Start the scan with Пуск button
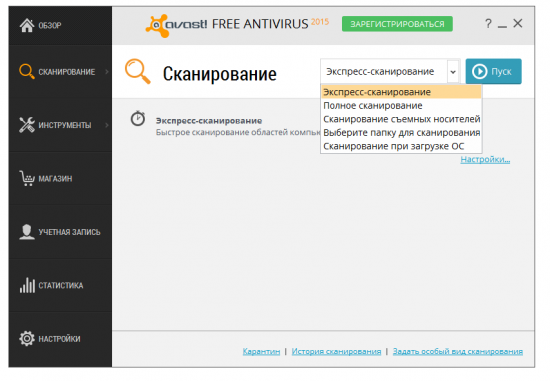Image resolution: width=550 pixels, height=381 pixels. point(494,71)
